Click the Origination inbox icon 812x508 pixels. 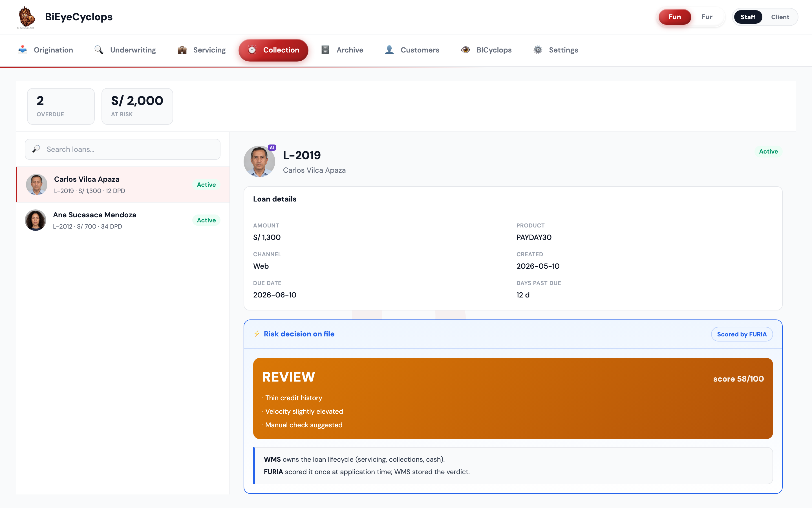tap(23, 50)
